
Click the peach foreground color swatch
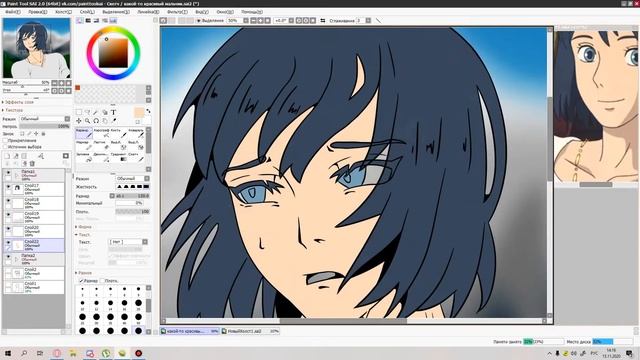[139, 112]
